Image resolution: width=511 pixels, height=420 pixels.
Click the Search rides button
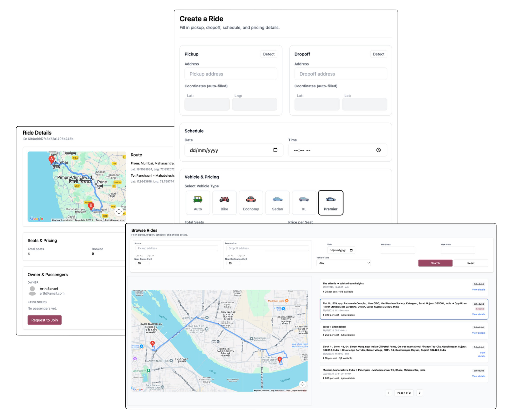[435, 263]
